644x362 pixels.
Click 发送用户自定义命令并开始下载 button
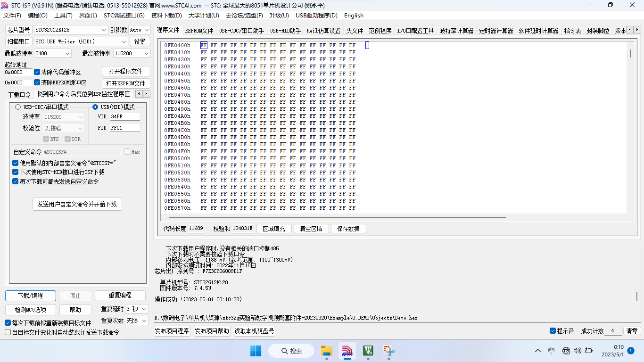[x=77, y=204]
